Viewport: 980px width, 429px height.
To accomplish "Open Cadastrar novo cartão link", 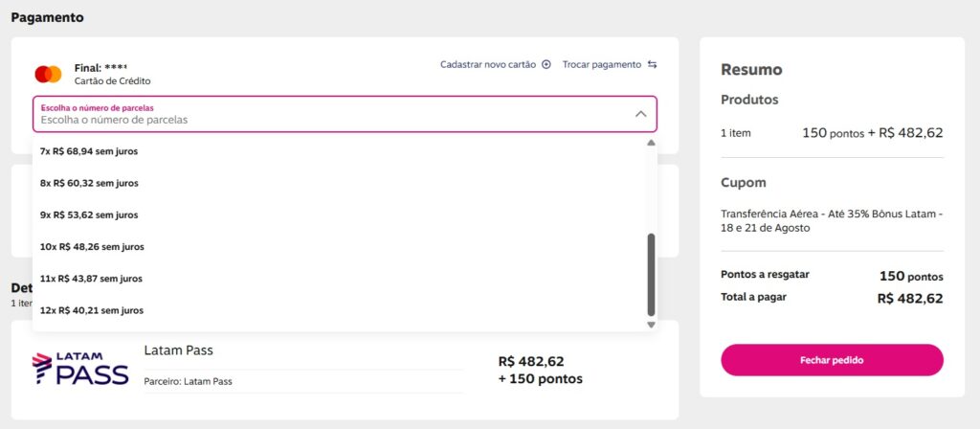I will point(488,64).
